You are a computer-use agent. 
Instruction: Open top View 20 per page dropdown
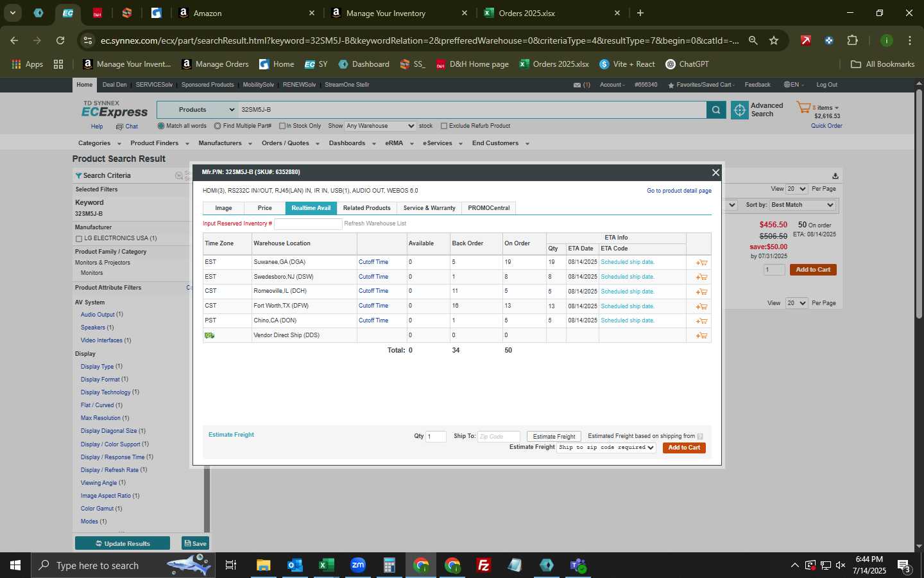click(x=797, y=189)
